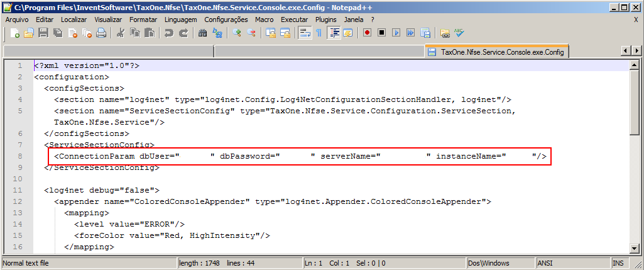Image resolution: width=644 pixels, height=270 pixels.
Task: Run spell check ABC icon
Action: point(459,33)
